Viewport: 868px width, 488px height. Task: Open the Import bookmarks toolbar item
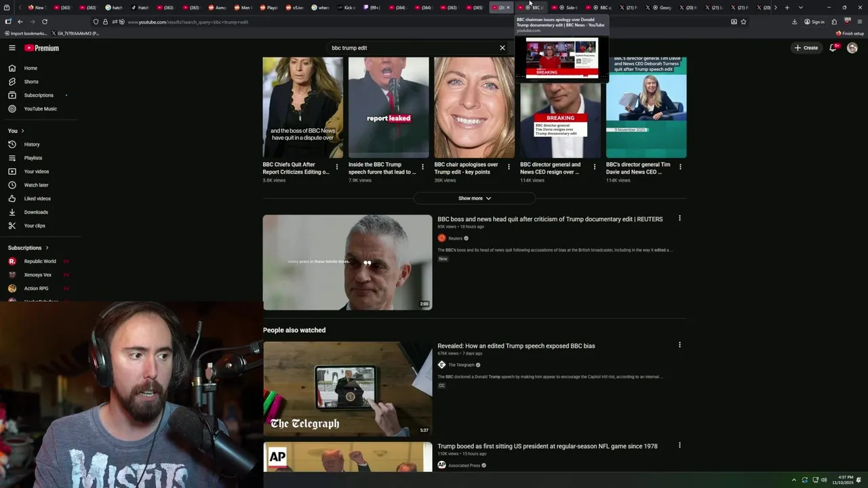click(25, 33)
